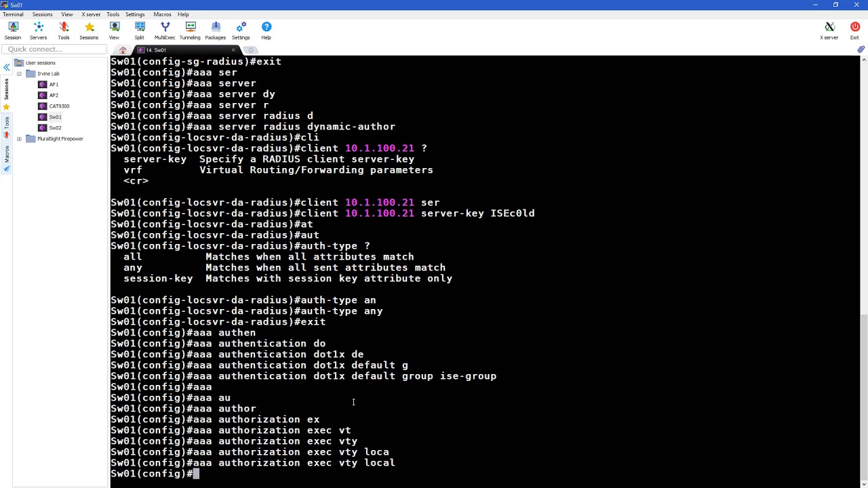Click 'group ise-group' command text

[x=449, y=375]
